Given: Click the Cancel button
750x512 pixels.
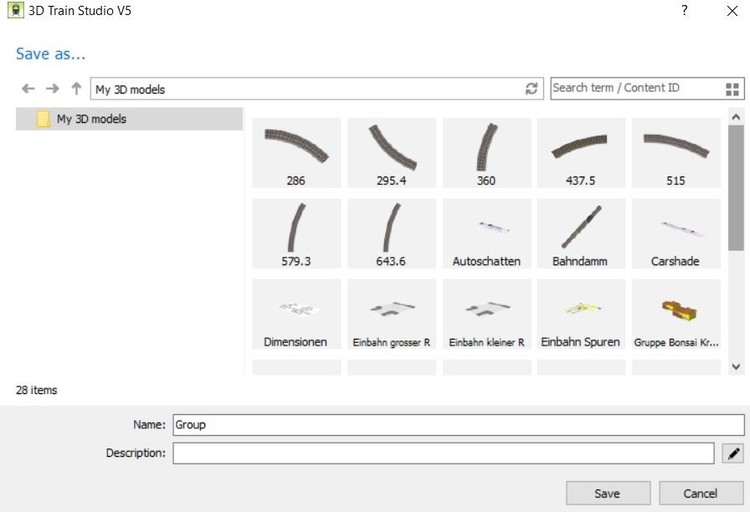Looking at the screenshot, I should [x=701, y=493].
